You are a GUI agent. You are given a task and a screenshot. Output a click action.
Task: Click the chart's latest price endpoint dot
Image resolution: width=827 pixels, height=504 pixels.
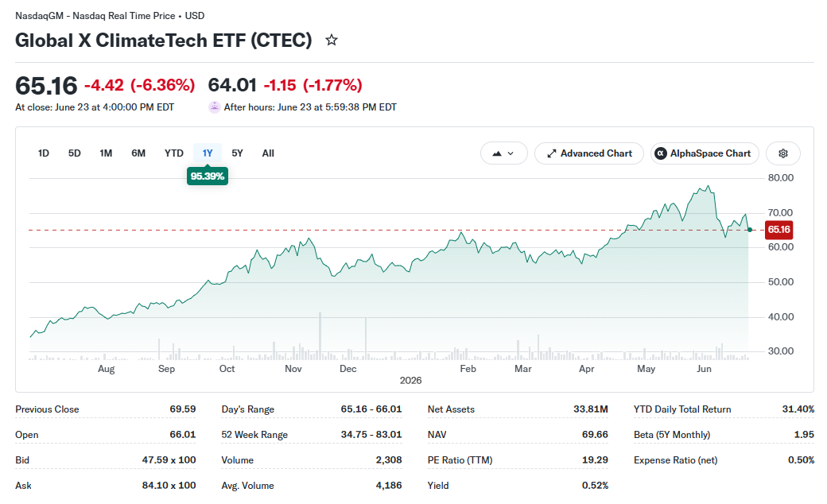pos(750,230)
